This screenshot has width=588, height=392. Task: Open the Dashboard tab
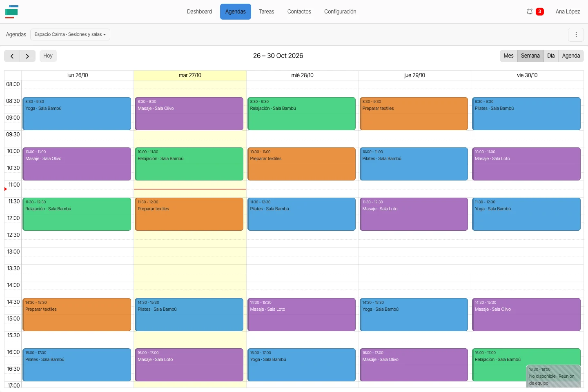point(200,12)
